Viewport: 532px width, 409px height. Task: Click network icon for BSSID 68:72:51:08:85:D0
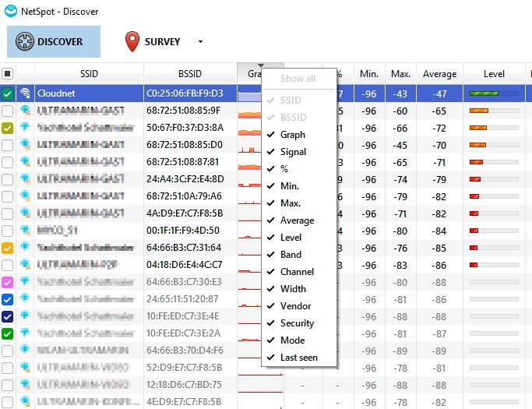point(25,144)
